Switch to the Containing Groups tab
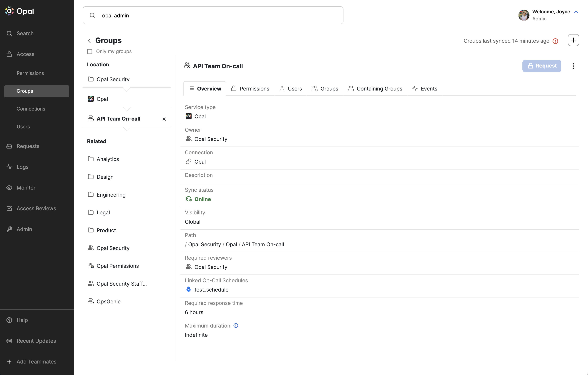 click(x=375, y=88)
